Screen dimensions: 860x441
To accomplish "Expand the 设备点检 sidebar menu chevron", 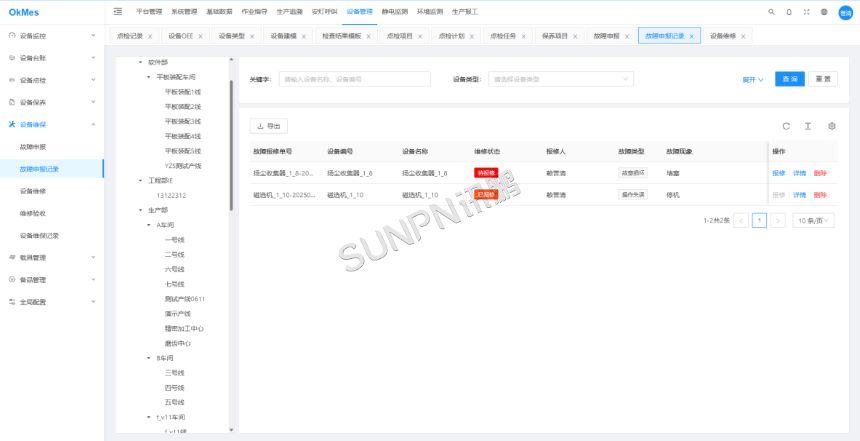I will 93,80.
